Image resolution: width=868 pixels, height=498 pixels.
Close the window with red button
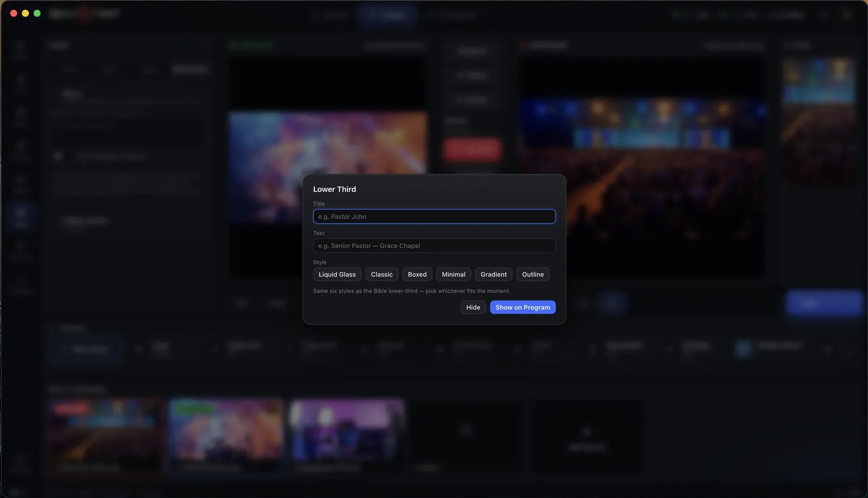click(x=14, y=14)
